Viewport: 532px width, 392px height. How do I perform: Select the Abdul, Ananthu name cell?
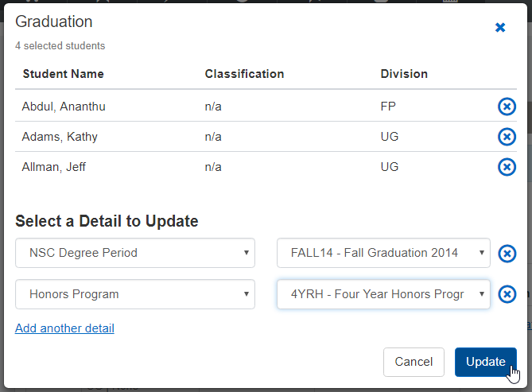tap(64, 107)
